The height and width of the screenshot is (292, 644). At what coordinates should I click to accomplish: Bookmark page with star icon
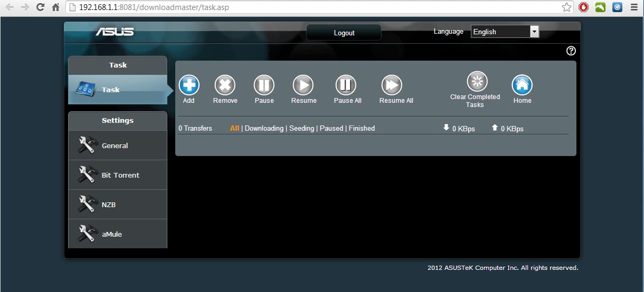click(x=566, y=7)
